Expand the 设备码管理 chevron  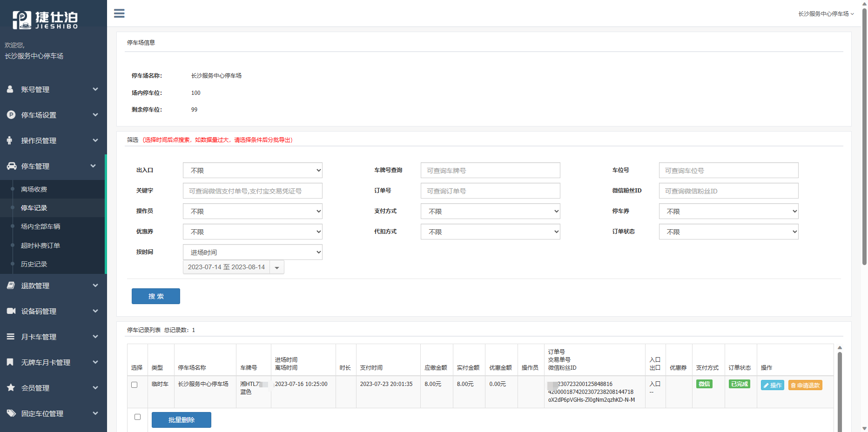click(x=95, y=311)
